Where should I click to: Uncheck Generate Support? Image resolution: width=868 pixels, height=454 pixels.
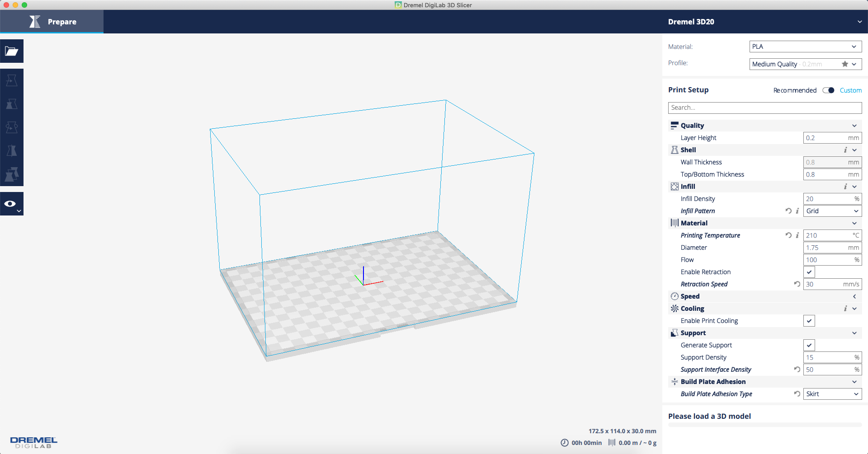[x=809, y=345]
